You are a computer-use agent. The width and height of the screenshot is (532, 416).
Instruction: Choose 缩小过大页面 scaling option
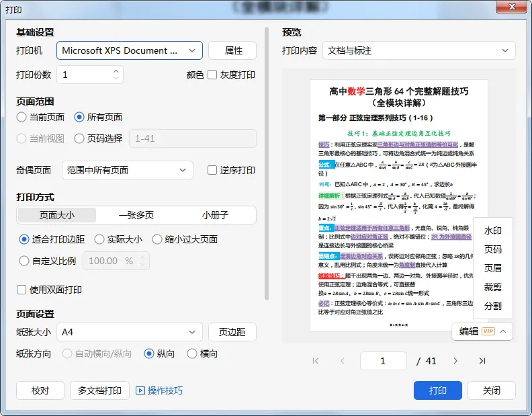point(157,239)
